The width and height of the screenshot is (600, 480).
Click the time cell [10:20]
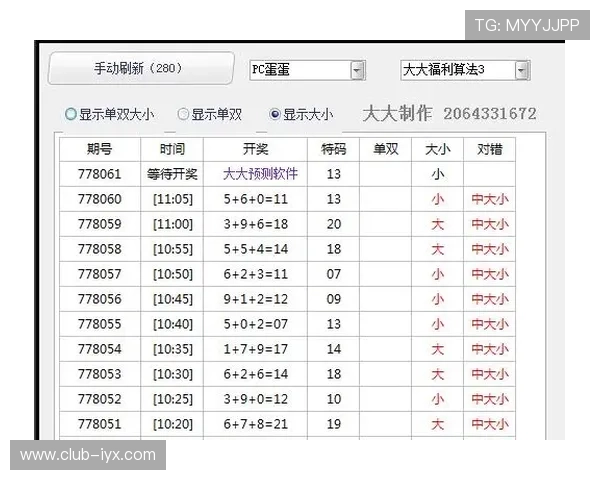[x=173, y=424]
